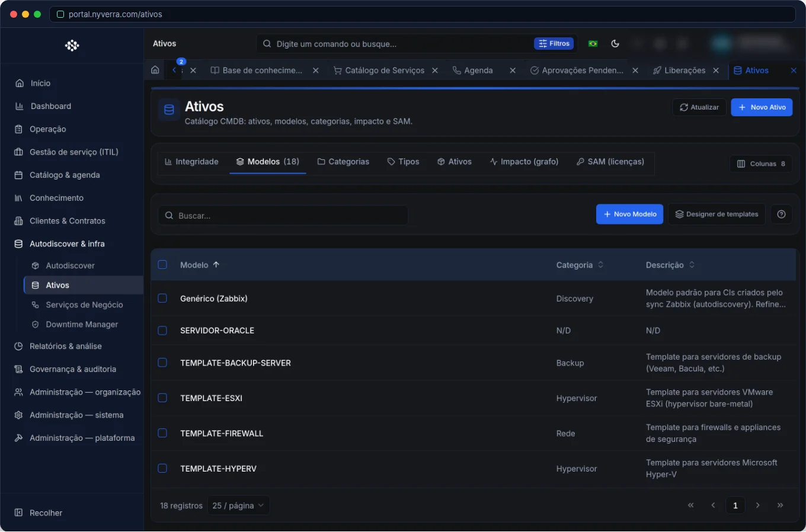Switch to Tipos tab
The width and height of the screenshot is (806, 532).
[x=403, y=162]
